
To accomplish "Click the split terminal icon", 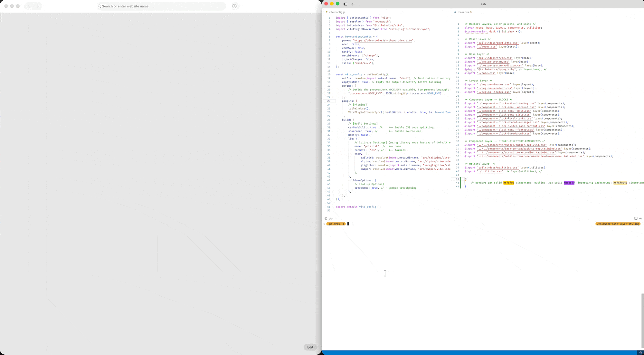I will coord(636,218).
